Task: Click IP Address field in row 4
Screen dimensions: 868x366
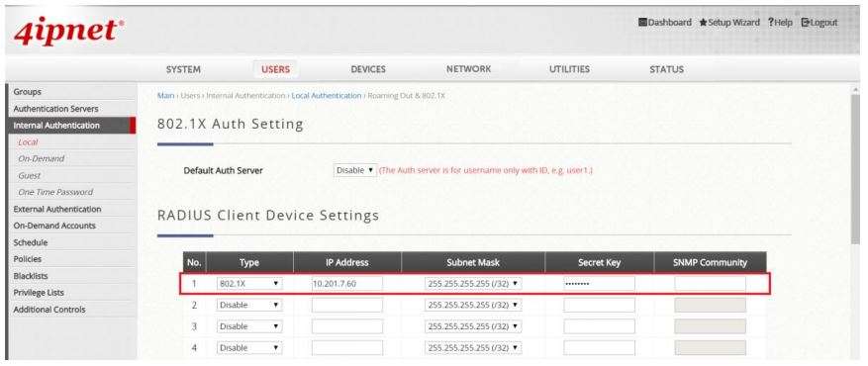Action: (x=347, y=348)
